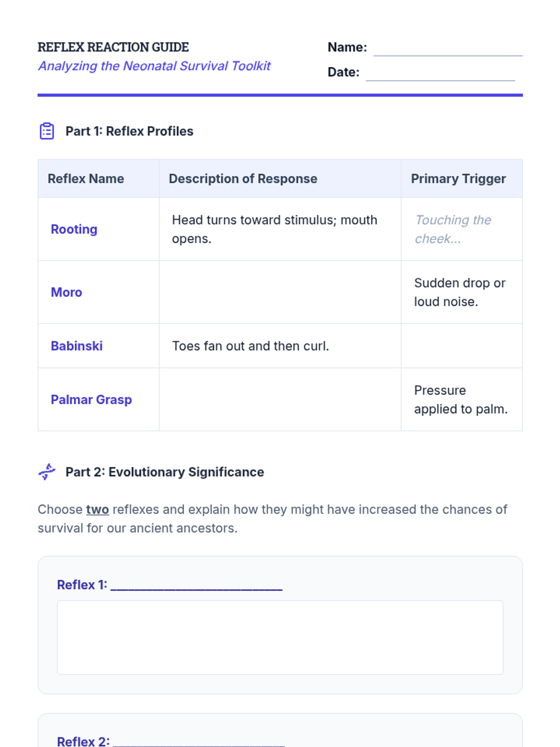560x747 pixels.
Task: Select the Rooting reflex name
Action: click(74, 229)
